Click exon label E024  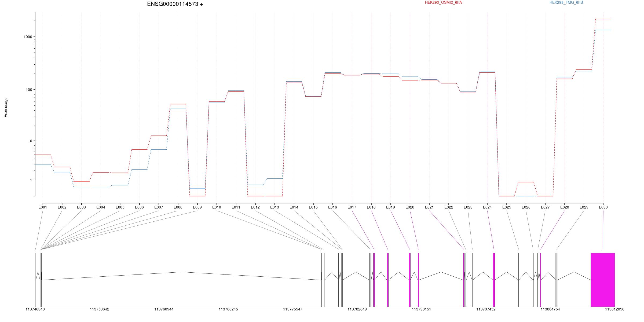pyautogui.click(x=487, y=207)
